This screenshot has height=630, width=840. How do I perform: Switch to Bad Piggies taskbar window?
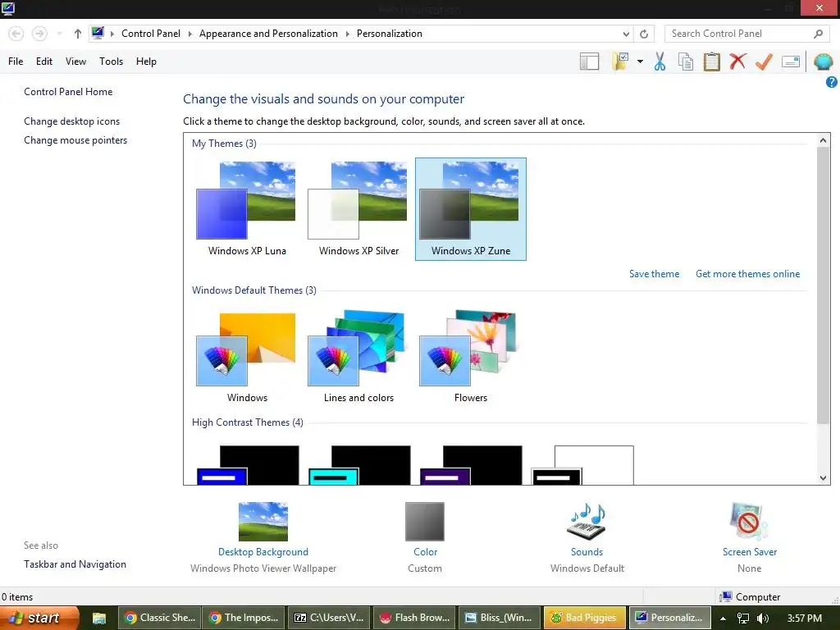(x=584, y=618)
